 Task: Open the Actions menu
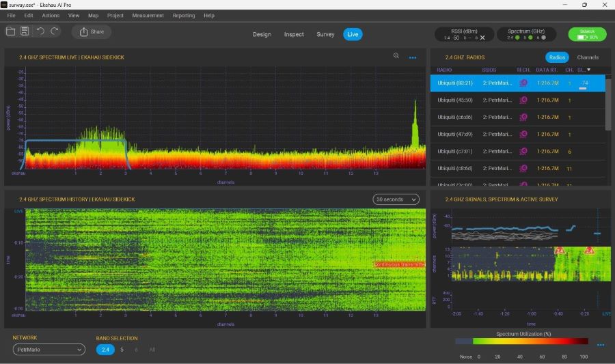51,16
